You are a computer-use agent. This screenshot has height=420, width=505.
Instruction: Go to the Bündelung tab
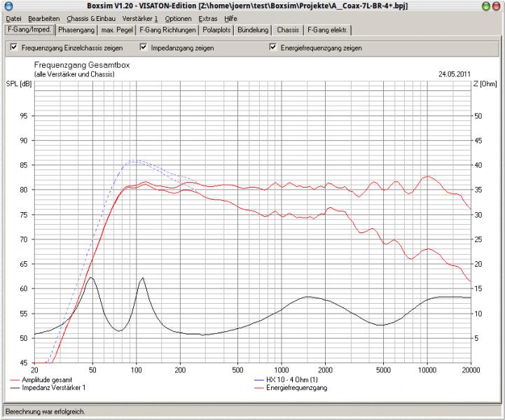[254, 30]
